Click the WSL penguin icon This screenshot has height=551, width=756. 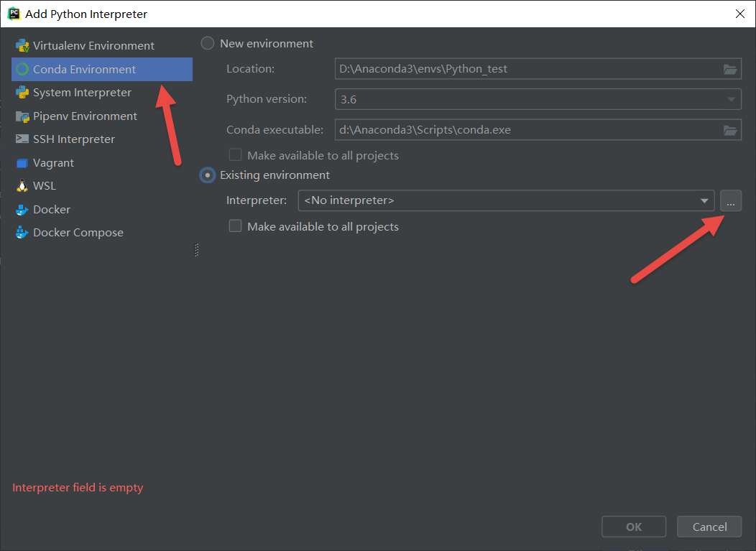point(22,185)
